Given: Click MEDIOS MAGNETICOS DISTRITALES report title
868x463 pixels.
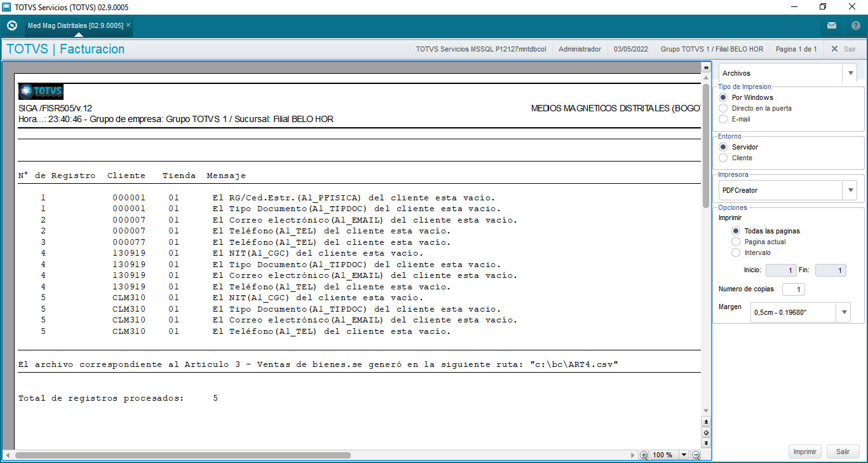Looking at the screenshot, I should (615, 109).
